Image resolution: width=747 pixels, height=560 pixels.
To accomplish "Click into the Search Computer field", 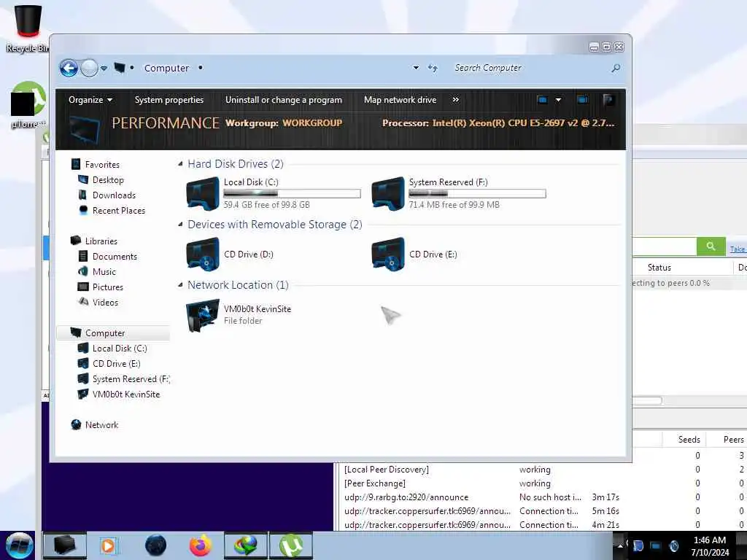I will (529, 68).
